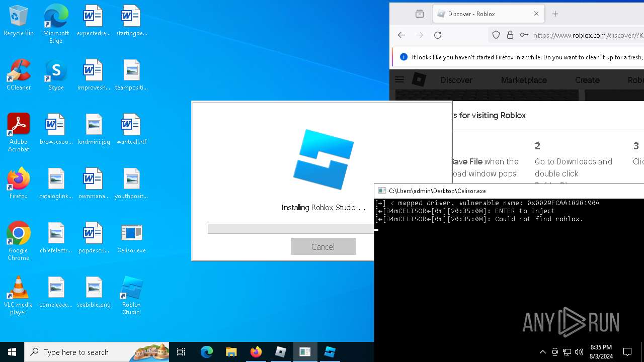Open the Windows Start menu
Viewport: 644px width, 362px height.
coord(12,352)
